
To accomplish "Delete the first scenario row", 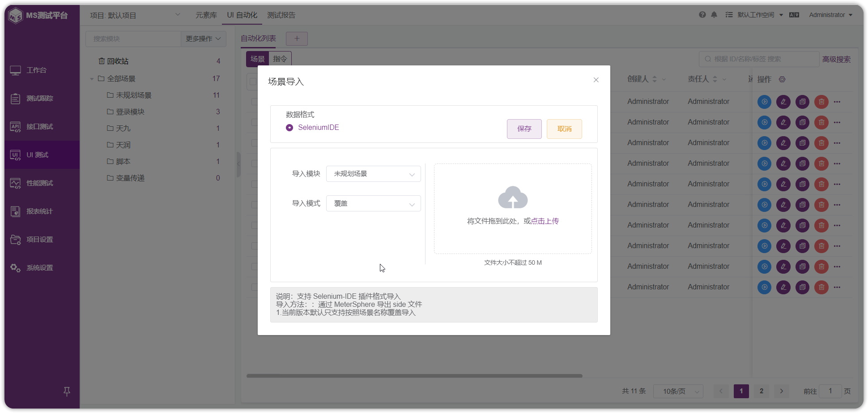I will coord(821,102).
